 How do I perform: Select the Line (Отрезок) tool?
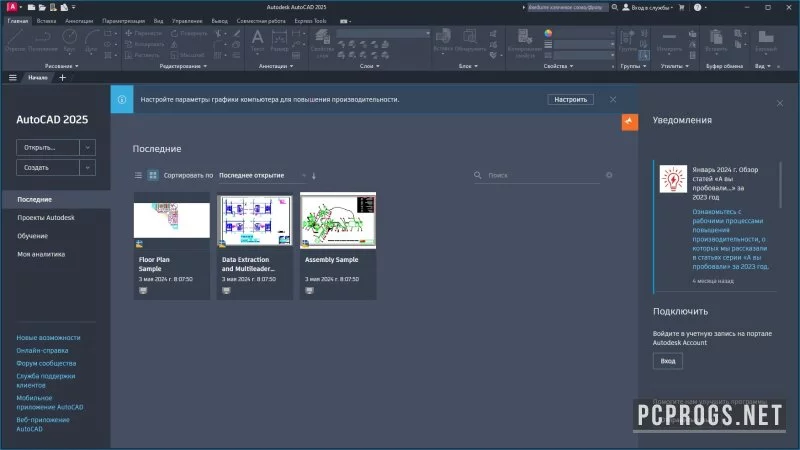[x=15, y=41]
